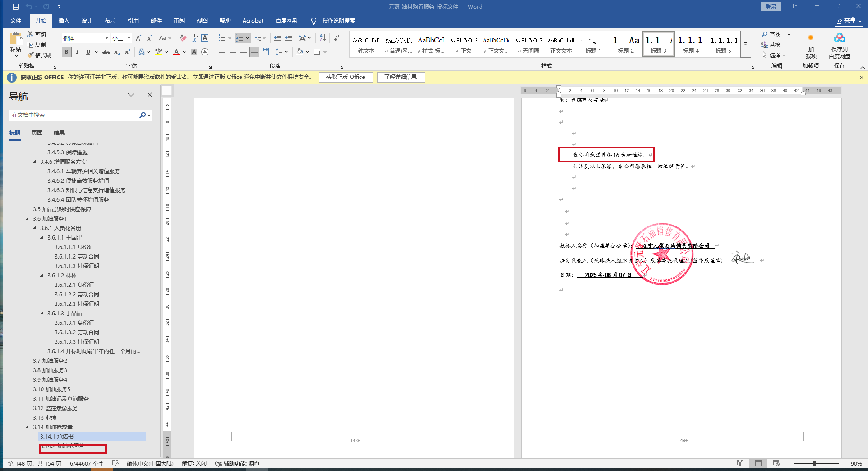868x471 pixels.
Task: Toggle Italic formatting
Action: 77,52
